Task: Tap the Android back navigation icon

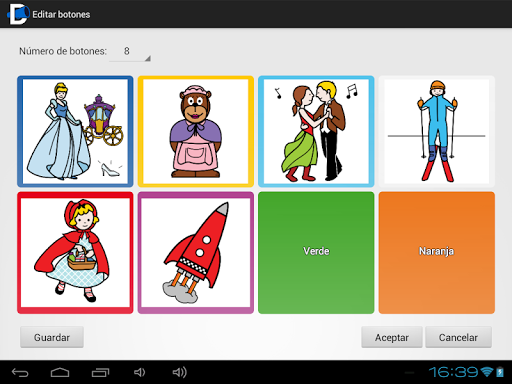Action: click(x=20, y=372)
